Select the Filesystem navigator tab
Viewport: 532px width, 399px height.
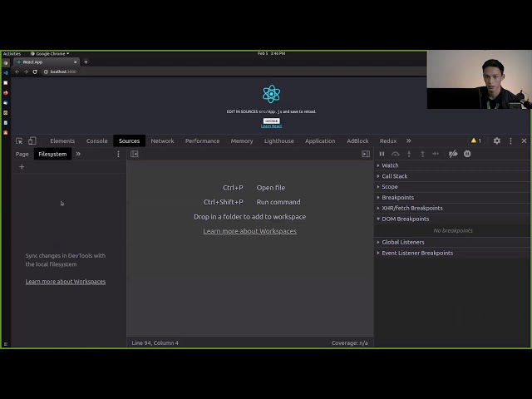click(x=52, y=154)
